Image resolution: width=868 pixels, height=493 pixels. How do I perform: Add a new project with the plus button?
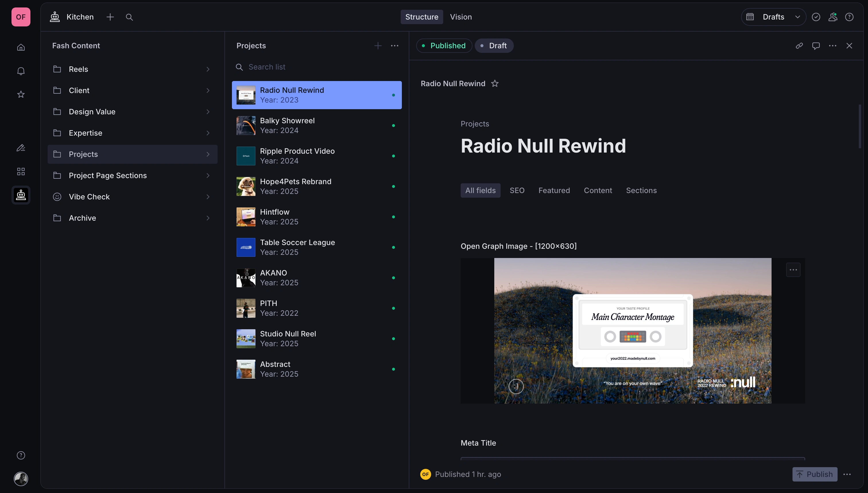pos(378,45)
